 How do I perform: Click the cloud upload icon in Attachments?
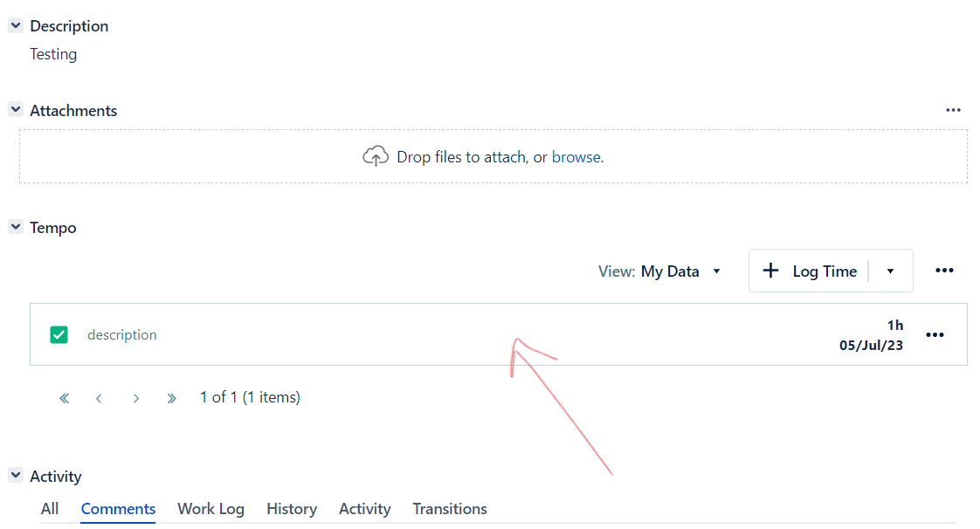coord(375,157)
